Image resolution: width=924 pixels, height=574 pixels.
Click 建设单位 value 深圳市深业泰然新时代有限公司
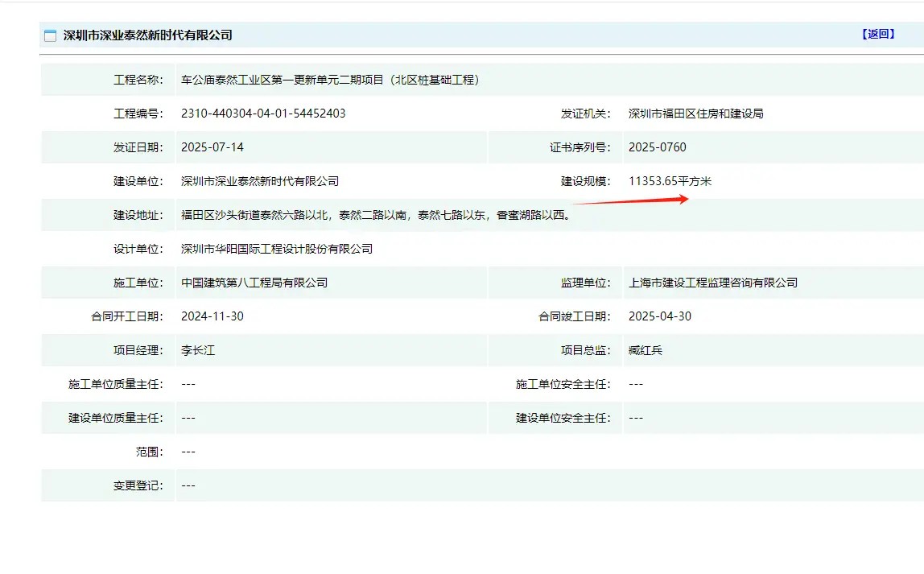coord(260,181)
